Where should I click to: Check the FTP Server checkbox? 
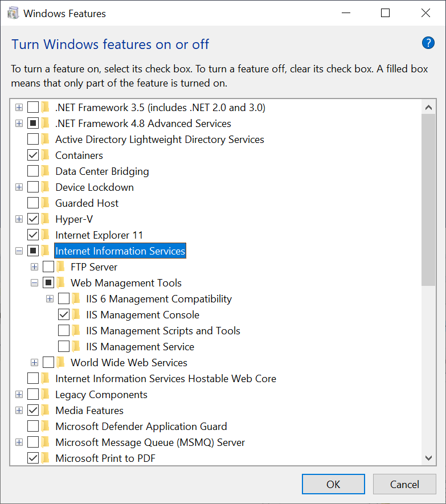(x=48, y=267)
